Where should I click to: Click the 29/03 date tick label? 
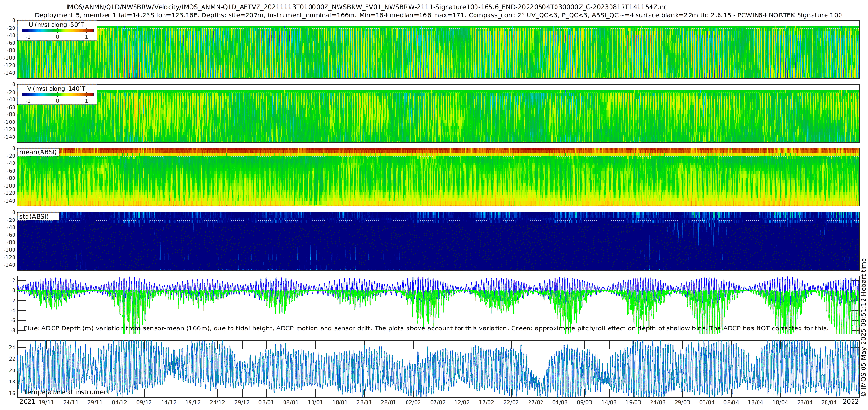point(682,402)
